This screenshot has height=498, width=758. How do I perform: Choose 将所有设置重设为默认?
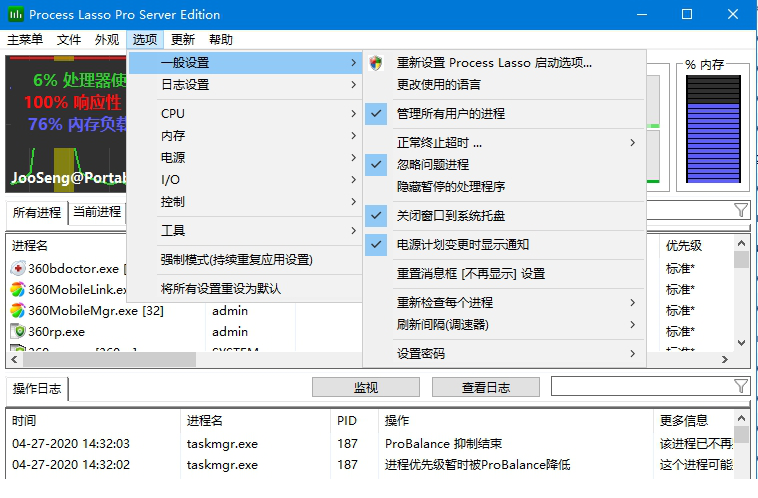(246, 289)
